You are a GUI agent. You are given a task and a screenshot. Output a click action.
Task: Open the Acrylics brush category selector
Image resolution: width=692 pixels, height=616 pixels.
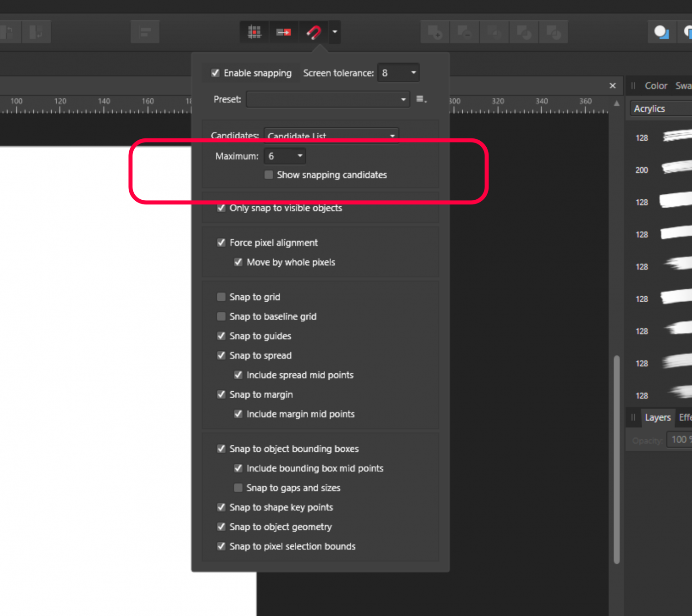(x=660, y=109)
